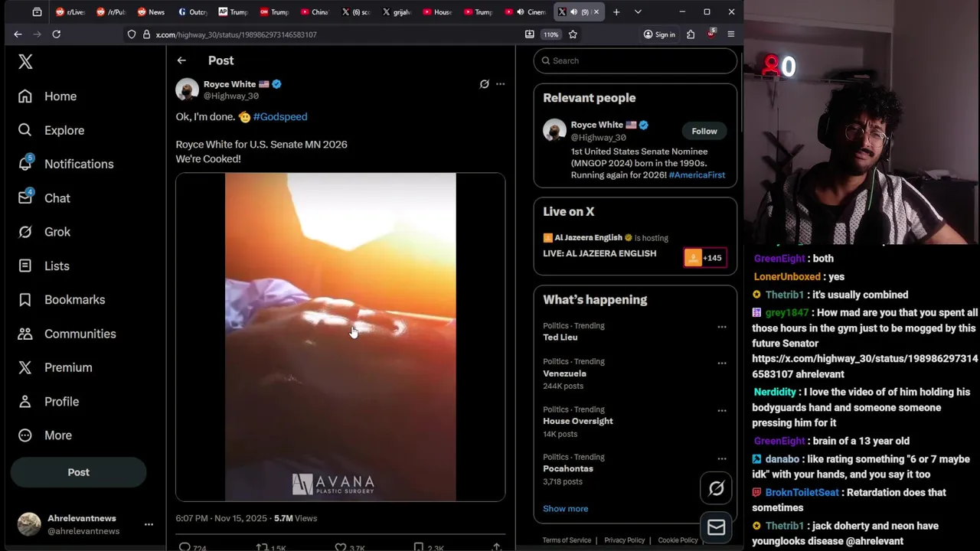The width and height of the screenshot is (980, 551).
Task: Open the Privacy Policy link
Action: 625,540
